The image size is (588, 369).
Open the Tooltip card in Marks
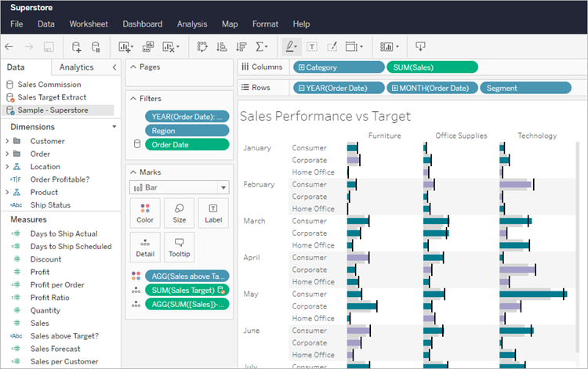180,248
